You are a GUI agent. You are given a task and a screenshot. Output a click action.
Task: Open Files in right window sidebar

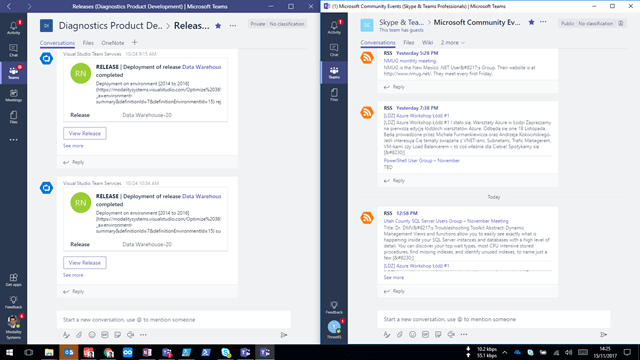click(x=334, y=95)
